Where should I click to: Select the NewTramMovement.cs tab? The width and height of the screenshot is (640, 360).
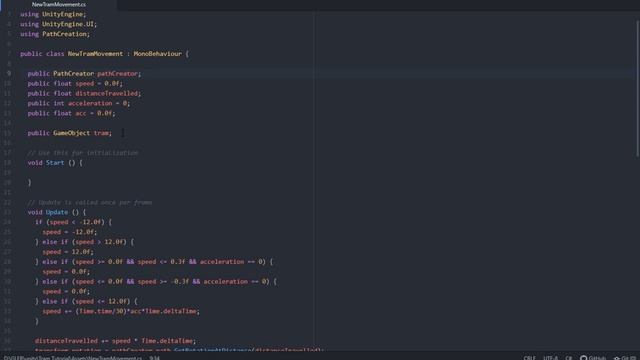[59, 4]
